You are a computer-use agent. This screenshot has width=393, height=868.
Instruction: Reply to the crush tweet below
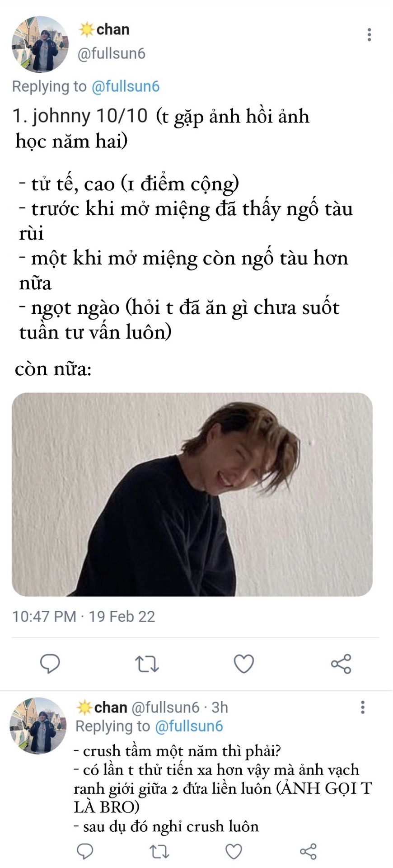(85, 852)
